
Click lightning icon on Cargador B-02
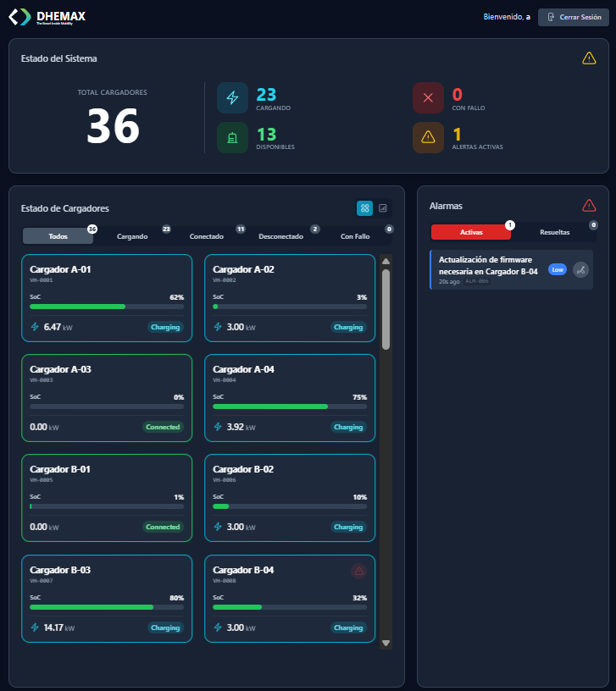218,527
